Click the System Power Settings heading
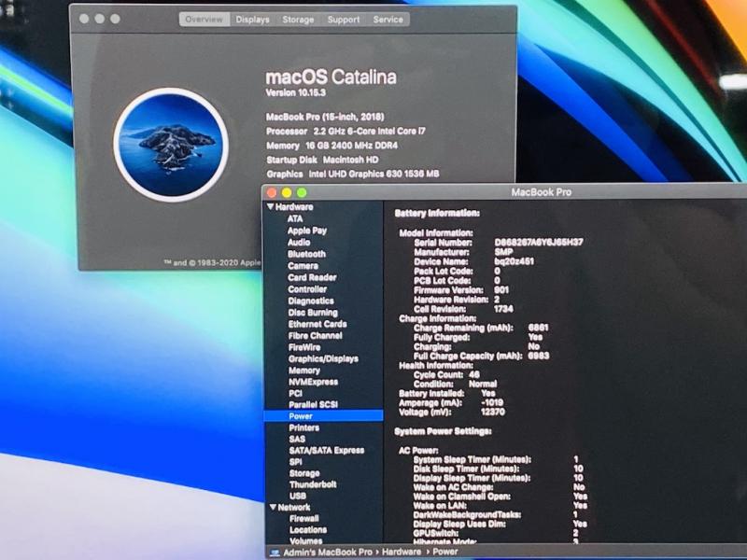 (x=443, y=431)
